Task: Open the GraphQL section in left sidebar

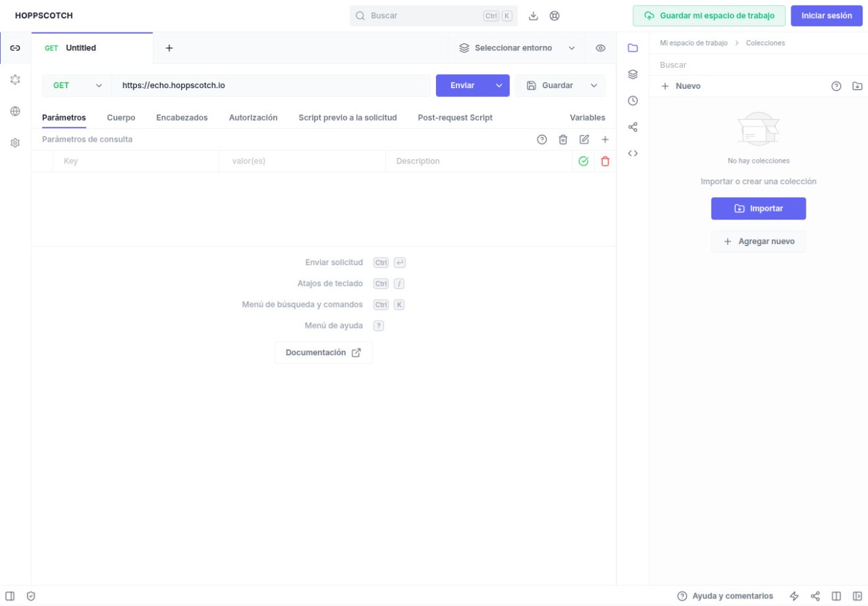Action: click(x=15, y=79)
